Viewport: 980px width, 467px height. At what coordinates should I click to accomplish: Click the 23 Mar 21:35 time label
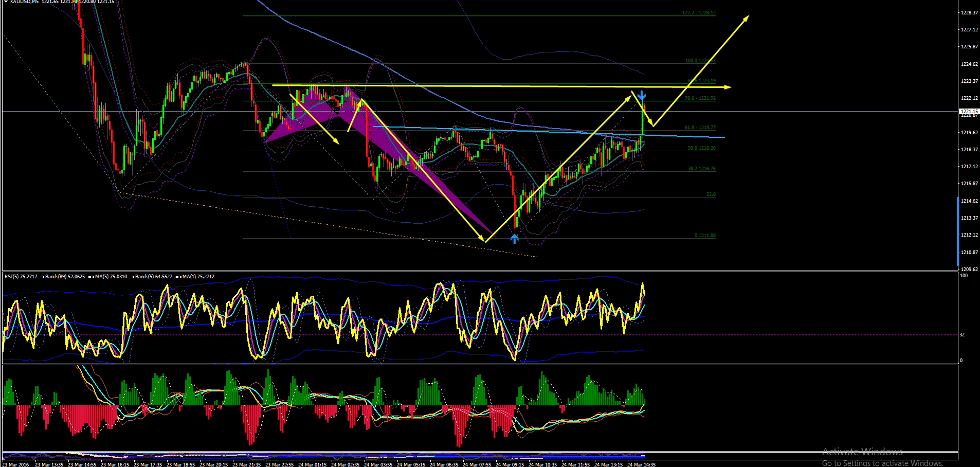pyautogui.click(x=246, y=464)
